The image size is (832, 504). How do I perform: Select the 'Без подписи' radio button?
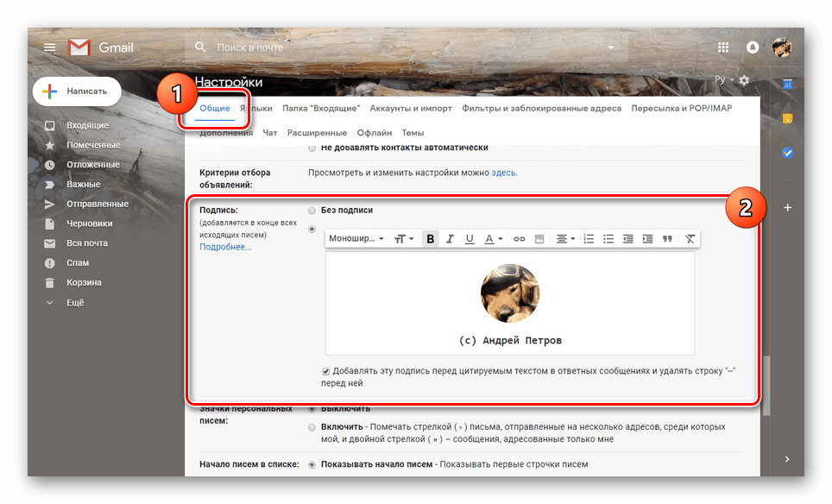pyautogui.click(x=312, y=211)
